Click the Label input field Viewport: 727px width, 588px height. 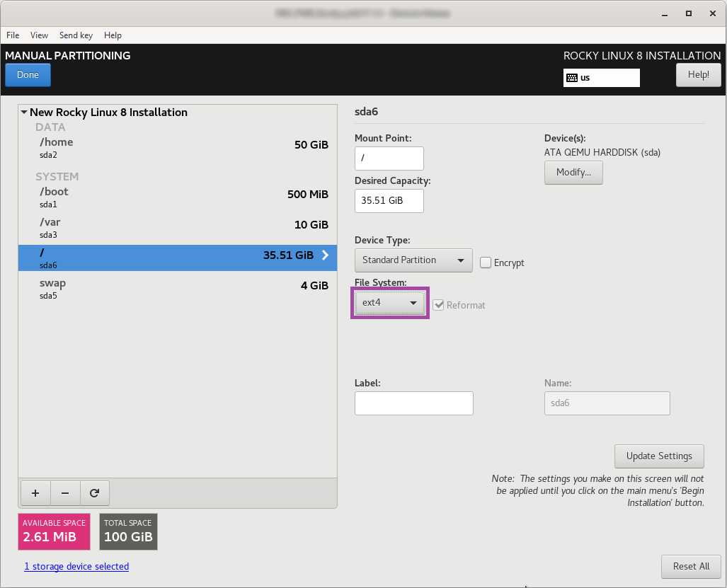click(413, 403)
